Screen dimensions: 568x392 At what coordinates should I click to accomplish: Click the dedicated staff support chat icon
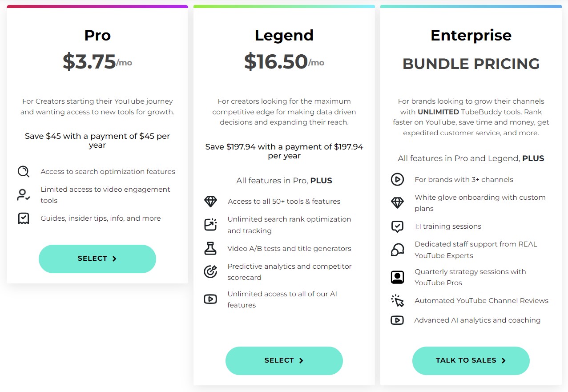pos(397,249)
